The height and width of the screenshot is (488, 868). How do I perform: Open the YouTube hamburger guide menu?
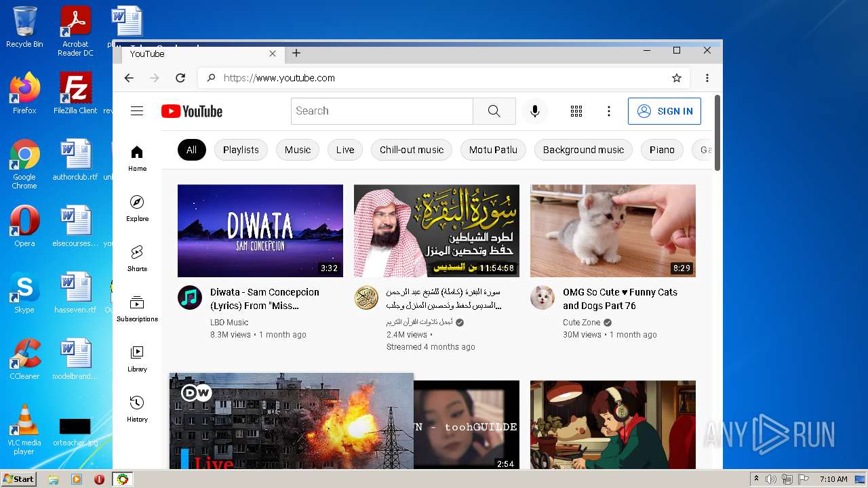pyautogui.click(x=137, y=111)
